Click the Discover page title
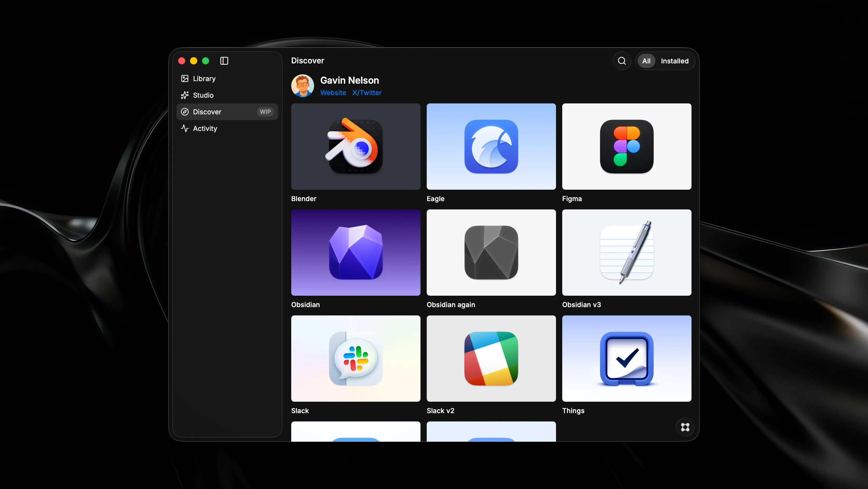This screenshot has height=489, width=868. [307, 61]
